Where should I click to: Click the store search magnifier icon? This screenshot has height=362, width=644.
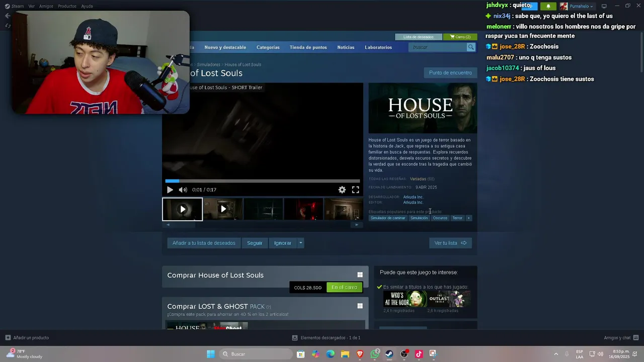point(471,47)
